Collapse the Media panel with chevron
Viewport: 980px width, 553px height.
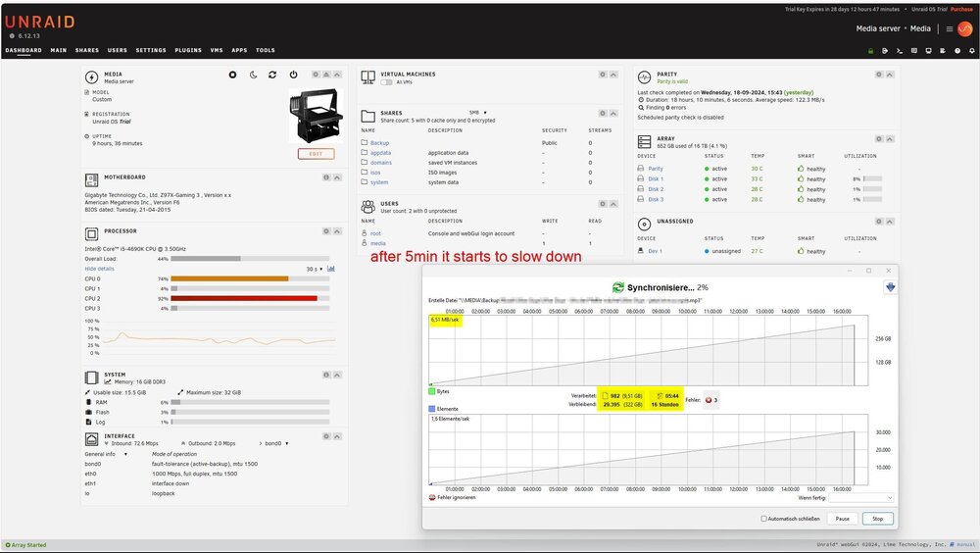(x=337, y=75)
